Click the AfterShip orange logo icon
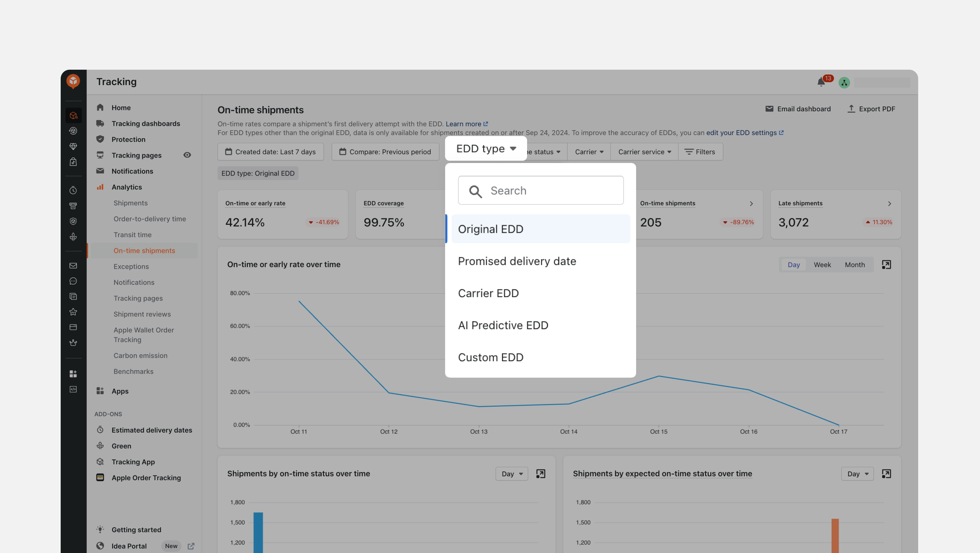 (x=73, y=81)
